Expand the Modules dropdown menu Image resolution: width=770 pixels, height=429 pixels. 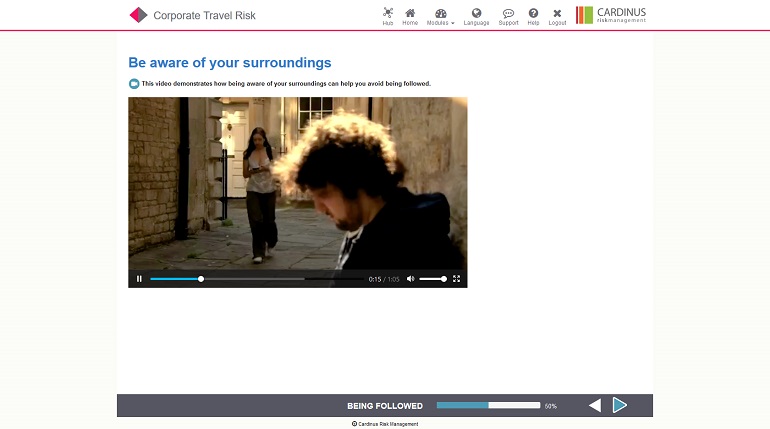[440, 16]
